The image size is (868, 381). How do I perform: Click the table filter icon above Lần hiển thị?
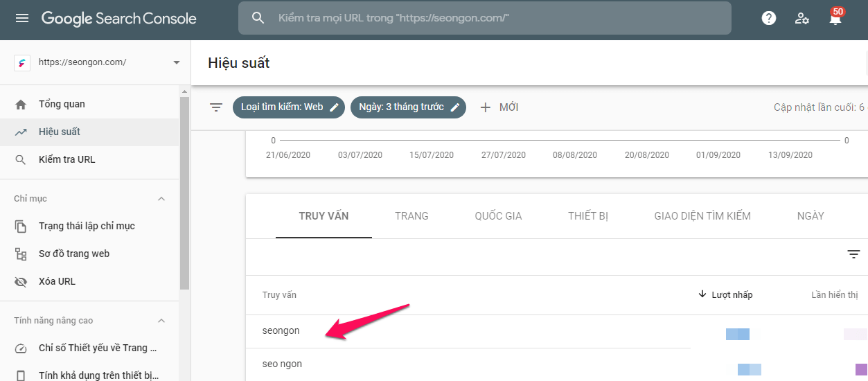point(853,254)
